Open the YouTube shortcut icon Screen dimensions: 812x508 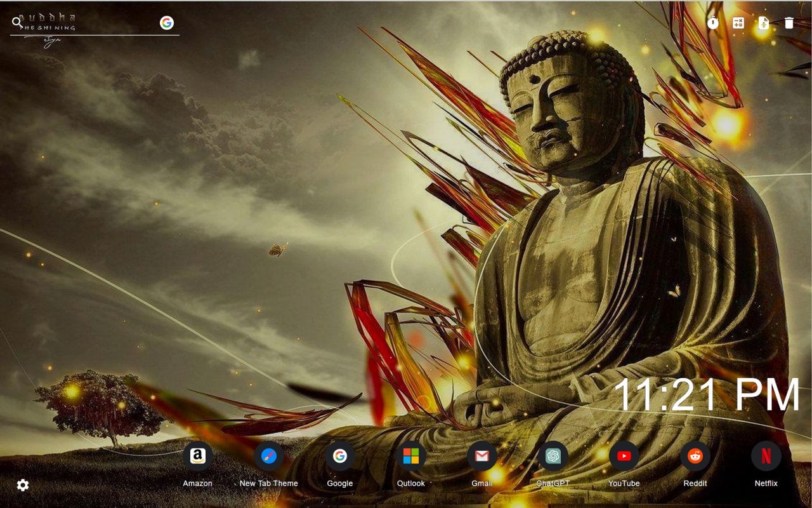[x=624, y=456]
